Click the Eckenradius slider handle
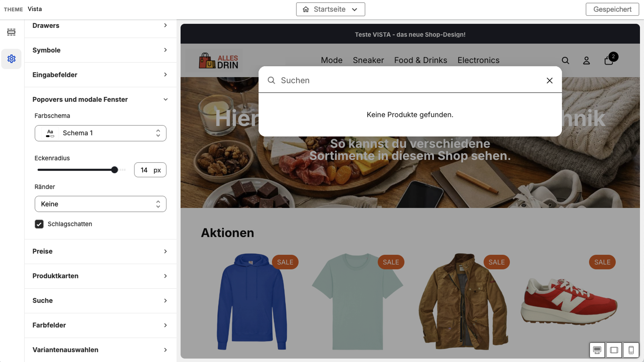644x362 pixels. 115,170
